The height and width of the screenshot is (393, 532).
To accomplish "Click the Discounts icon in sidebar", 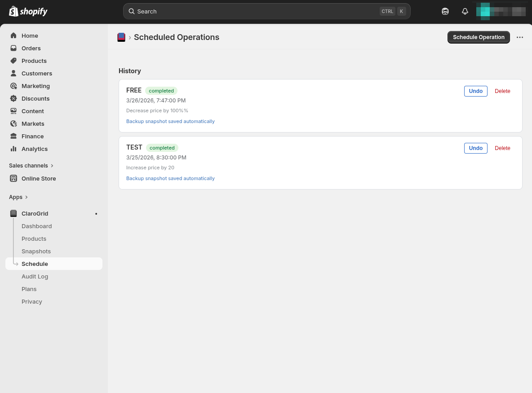I will tap(13, 98).
